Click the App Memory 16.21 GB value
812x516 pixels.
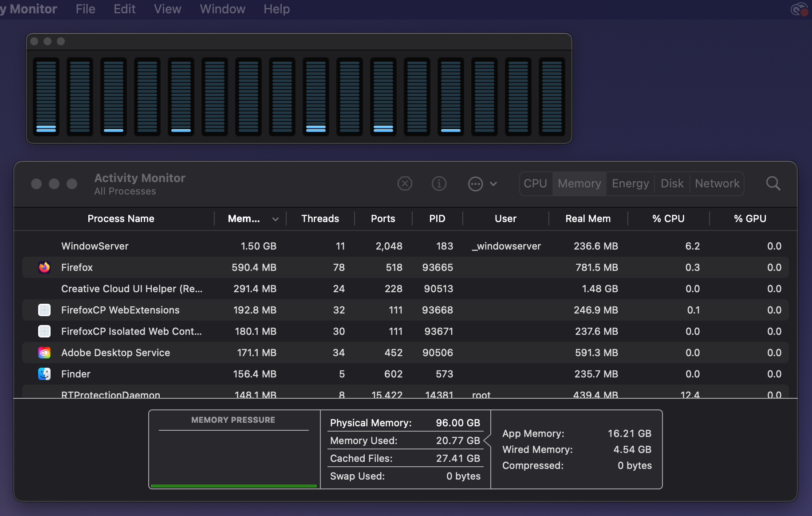(x=629, y=433)
